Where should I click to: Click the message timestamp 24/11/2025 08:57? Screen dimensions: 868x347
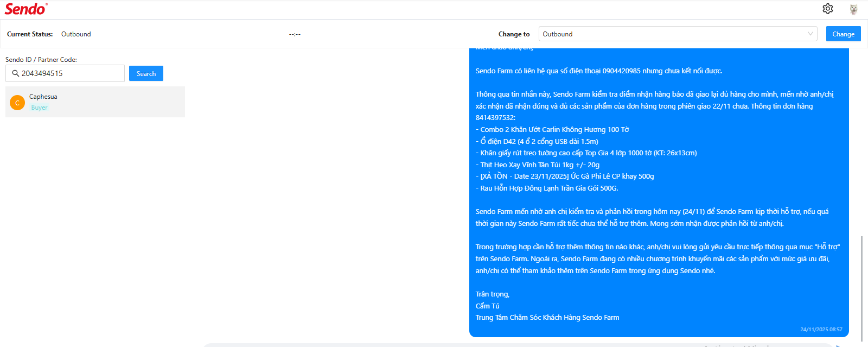(821, 329)
